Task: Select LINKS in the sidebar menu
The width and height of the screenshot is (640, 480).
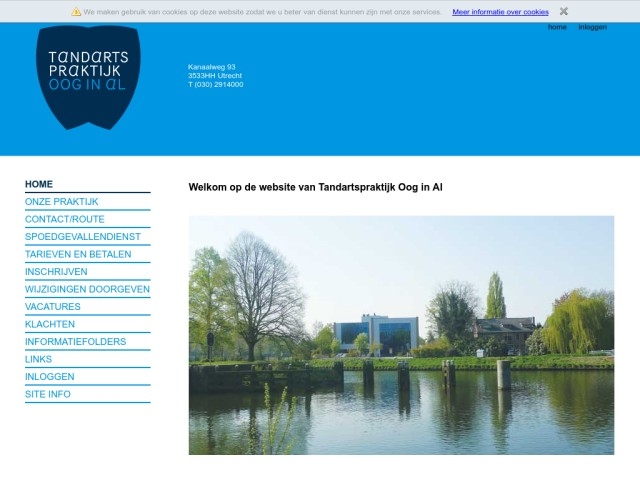Action: [38, 359]
